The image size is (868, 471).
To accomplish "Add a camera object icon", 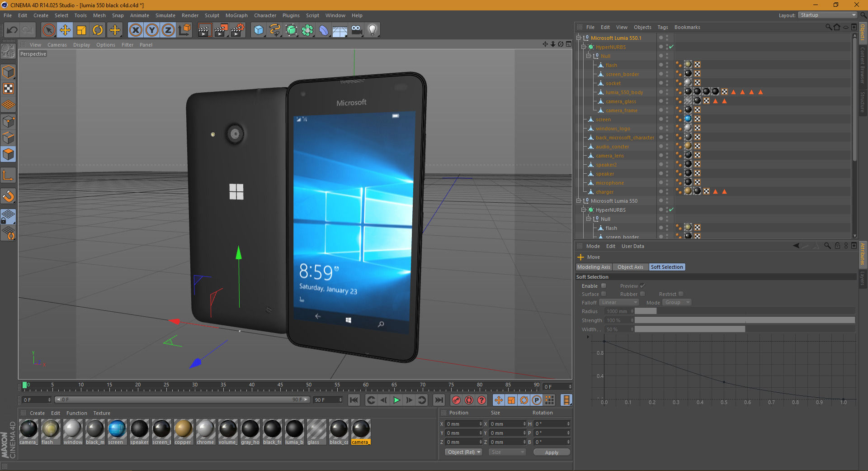I will point(356,30).
